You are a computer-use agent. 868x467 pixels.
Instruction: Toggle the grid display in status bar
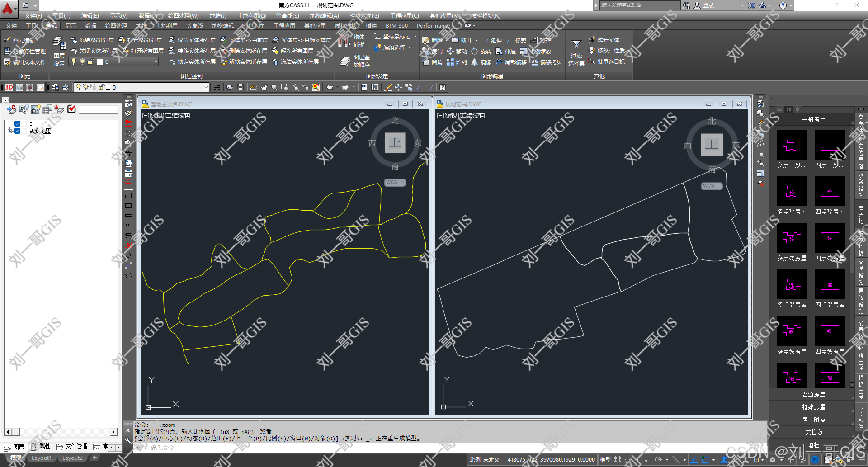(617, 460)
